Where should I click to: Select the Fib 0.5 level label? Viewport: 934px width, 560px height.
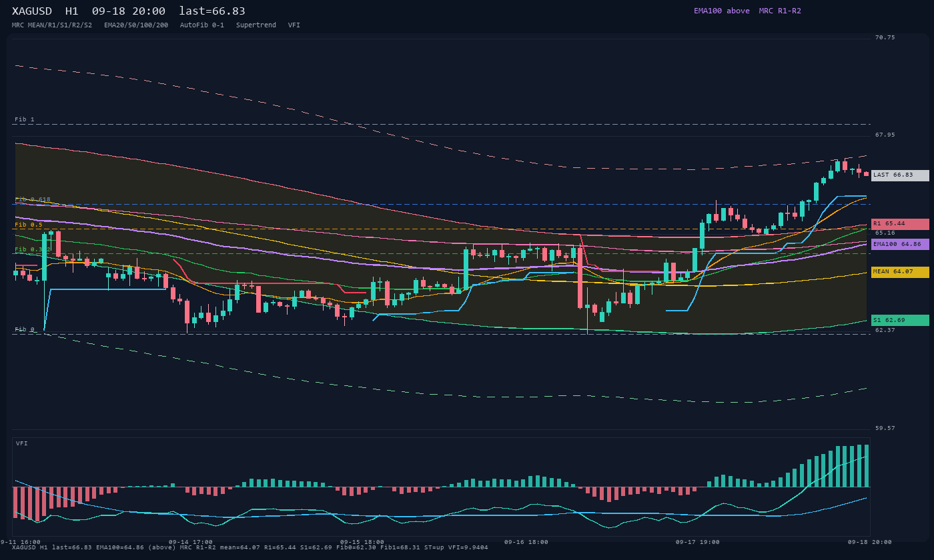pyautogui.click(x=29, y=225)
